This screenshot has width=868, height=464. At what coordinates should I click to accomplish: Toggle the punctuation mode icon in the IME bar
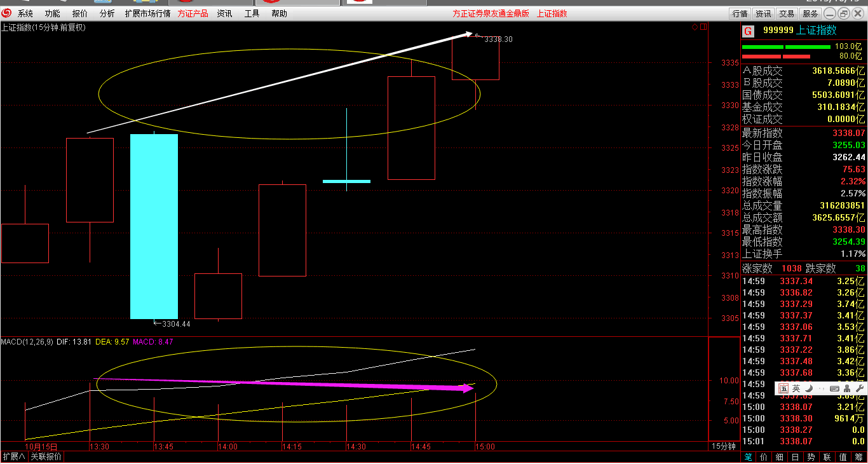[821, 388]
